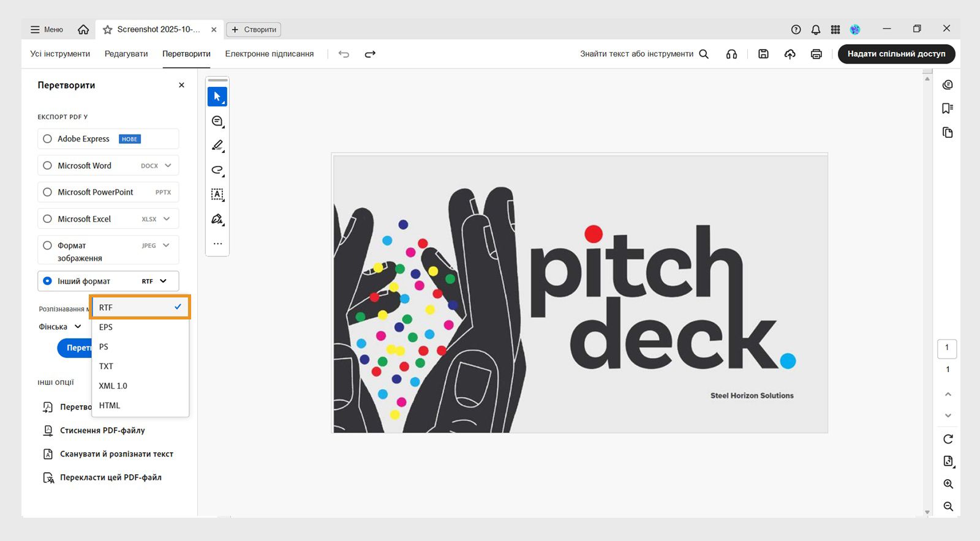Choose TXT from the format list
Screen dimensions: 980x541
140,366
